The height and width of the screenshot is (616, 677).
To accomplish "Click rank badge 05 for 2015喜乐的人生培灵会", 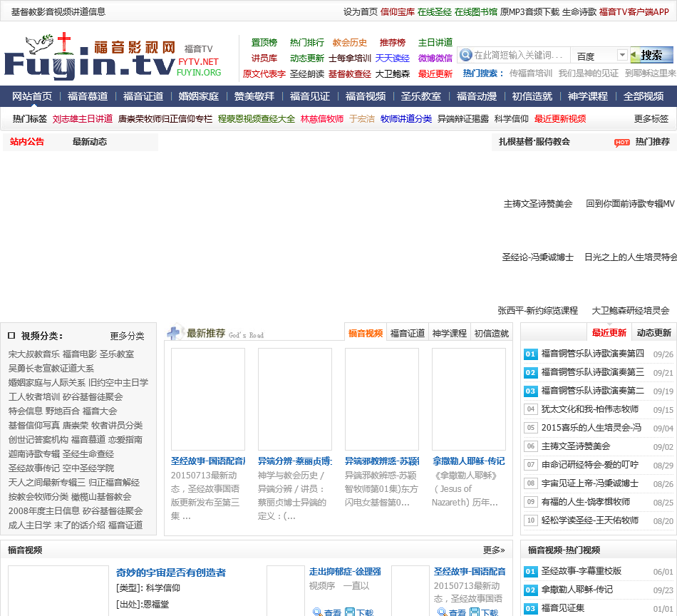I will click(530, 428).
